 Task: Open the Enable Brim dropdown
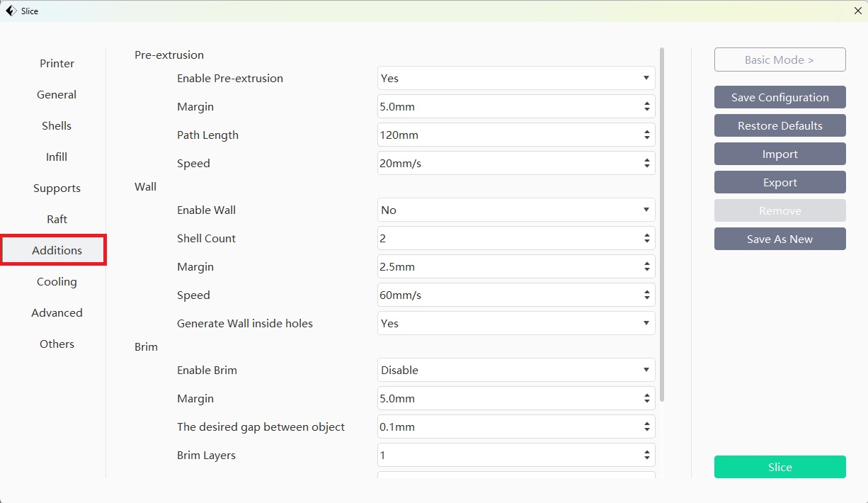pos(515,371)
